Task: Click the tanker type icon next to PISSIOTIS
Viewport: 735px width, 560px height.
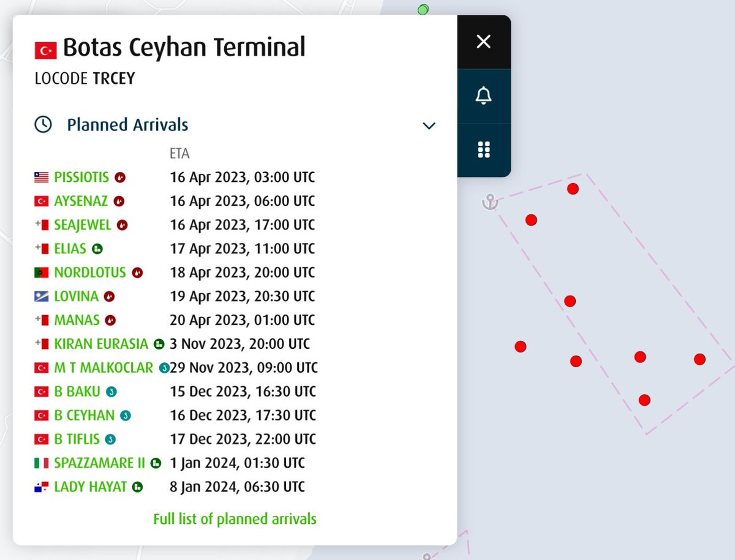Action: point(121,178)
